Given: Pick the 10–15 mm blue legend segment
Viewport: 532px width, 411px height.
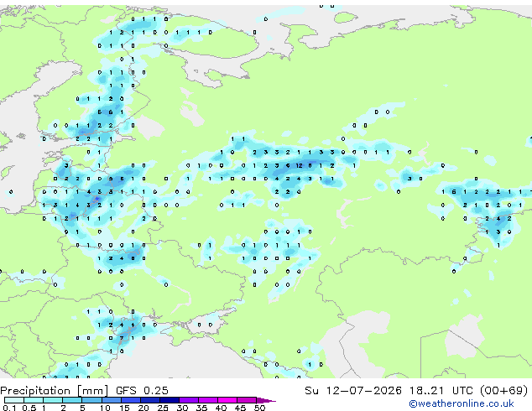Looking at the screenshot, I should coord(112,400).
